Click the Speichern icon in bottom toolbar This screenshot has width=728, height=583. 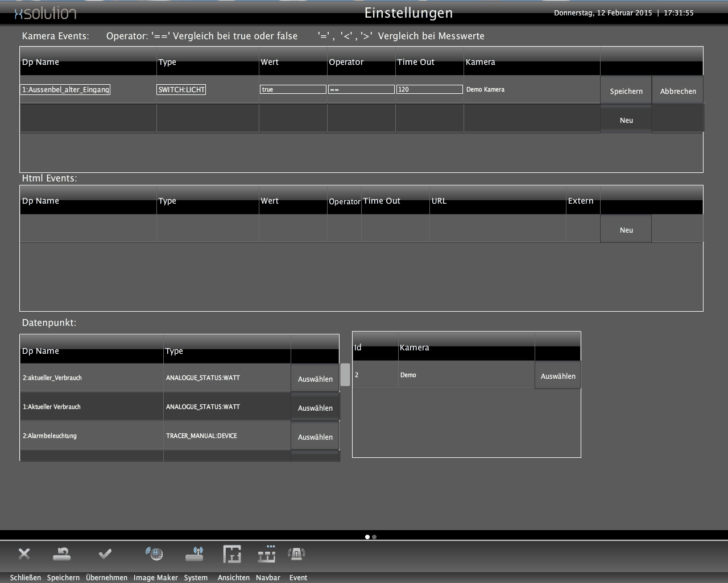tap(61, 554)
